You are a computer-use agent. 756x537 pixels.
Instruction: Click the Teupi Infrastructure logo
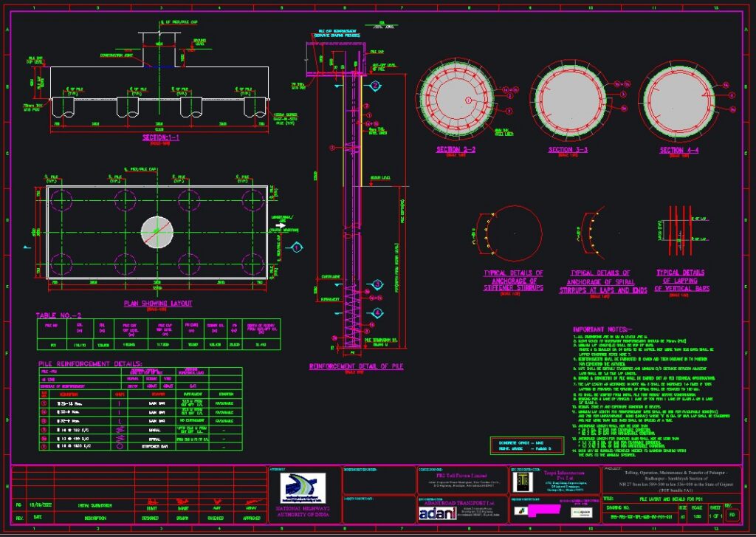click(523, 481)
